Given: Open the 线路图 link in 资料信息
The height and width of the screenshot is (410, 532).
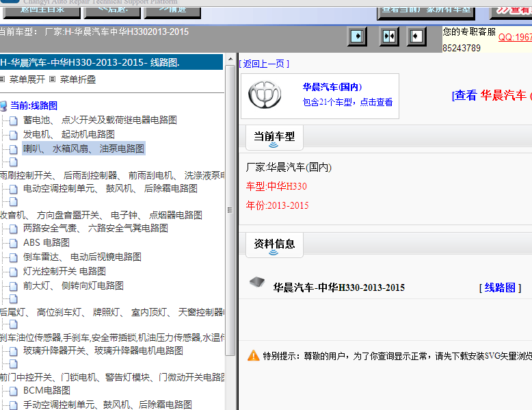Looking at the screenshot, I should (500, 287).
